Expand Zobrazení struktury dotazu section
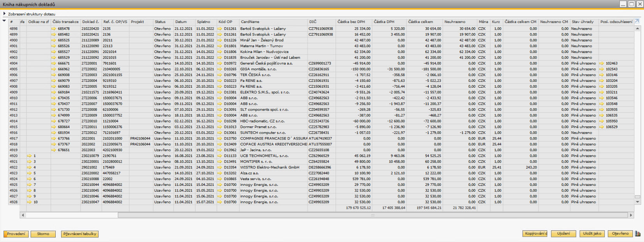The image size is (644, 242). [x=4, y=14]
